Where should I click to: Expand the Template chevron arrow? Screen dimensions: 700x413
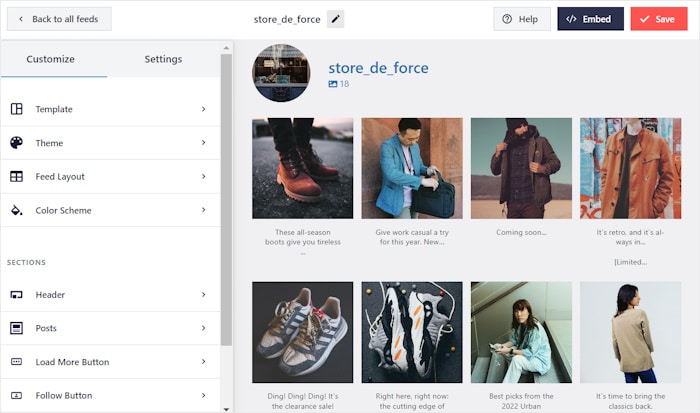[203, 109]
